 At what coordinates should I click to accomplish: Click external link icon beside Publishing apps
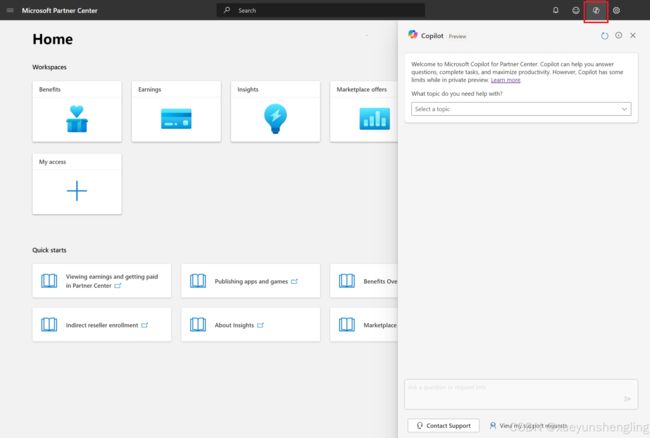pyautogui.click(x=294, y=281)
